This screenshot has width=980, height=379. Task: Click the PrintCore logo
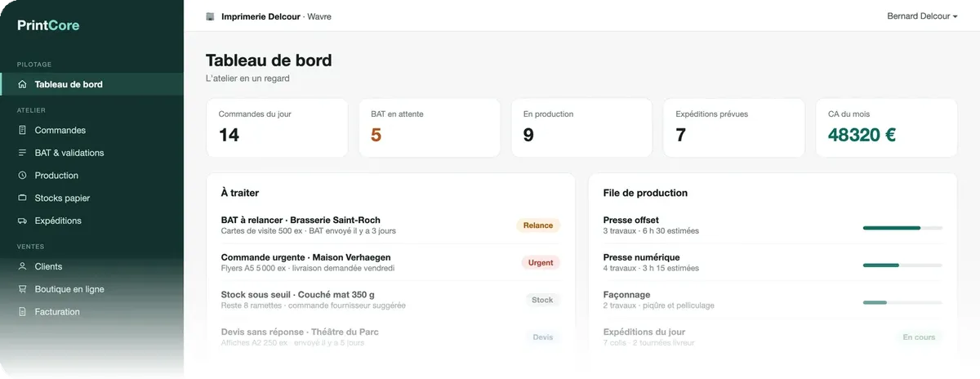pos(48,25)
